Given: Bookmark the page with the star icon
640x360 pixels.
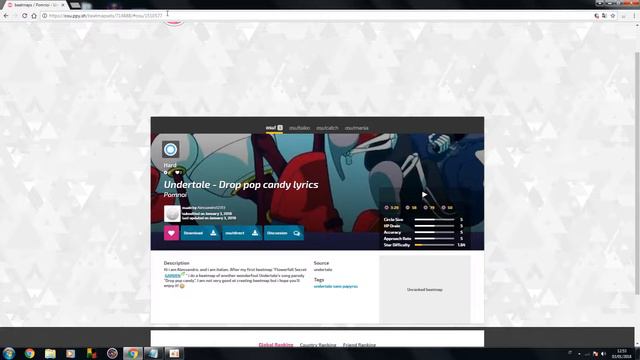Looking at the screenshot, I should pos(613,16).
